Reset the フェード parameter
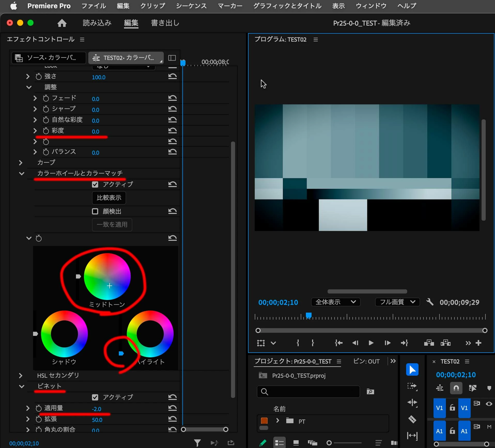This screenshot has width=495, height=448. point(172,98)
